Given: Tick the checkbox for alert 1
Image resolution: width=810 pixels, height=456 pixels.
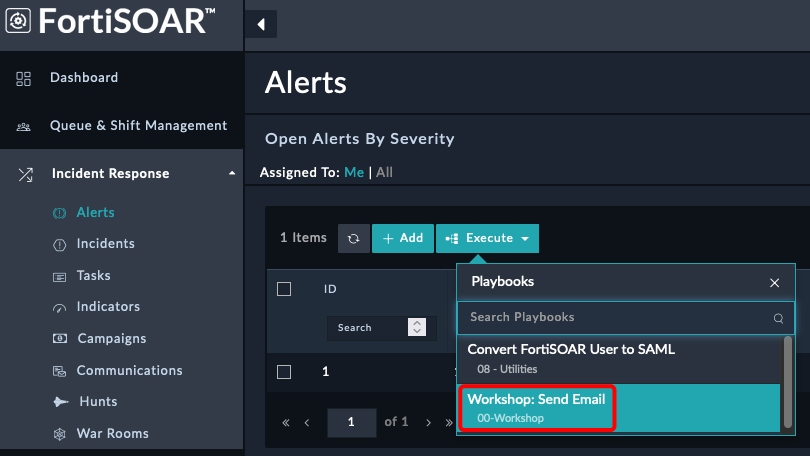Looking at the screenshot, I should click(284, 372).
